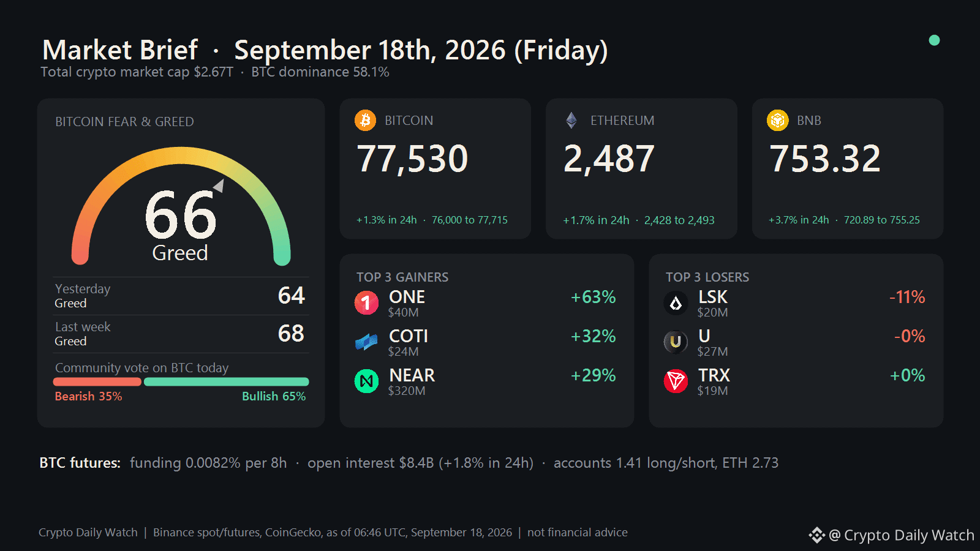This screenshot has height=551, width=980.
Task: Select the blue COTI token icon
Action: tap(366, 342)
